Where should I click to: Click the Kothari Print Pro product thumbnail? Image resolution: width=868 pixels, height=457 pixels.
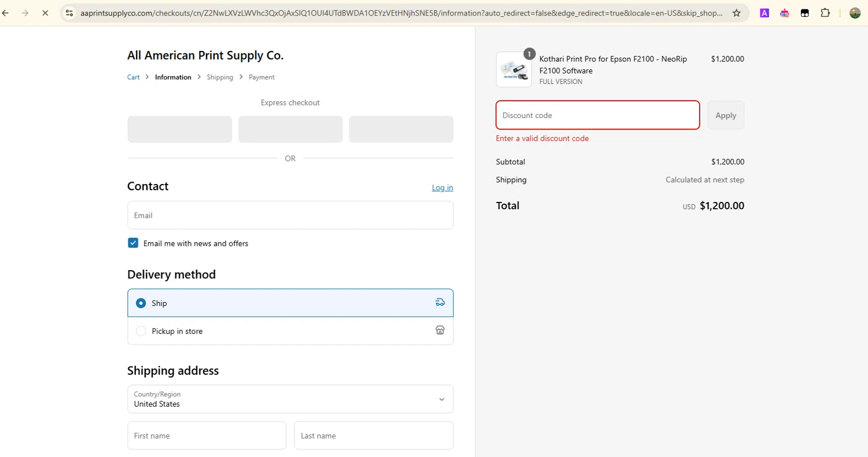coord(514,69)
